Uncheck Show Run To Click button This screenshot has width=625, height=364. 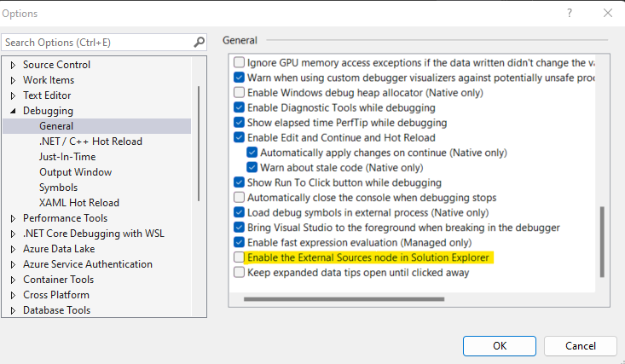point(239,182)
